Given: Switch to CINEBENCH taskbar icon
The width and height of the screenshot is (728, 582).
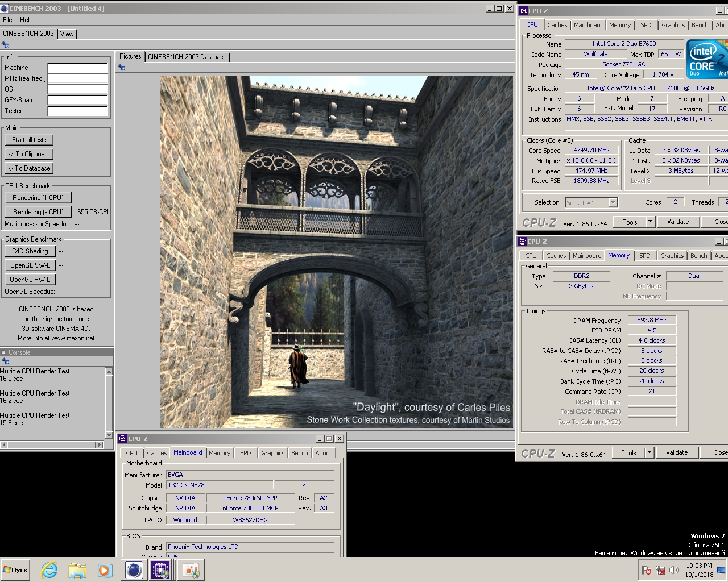Looking at the screenshot, I should tap(134, 570).
